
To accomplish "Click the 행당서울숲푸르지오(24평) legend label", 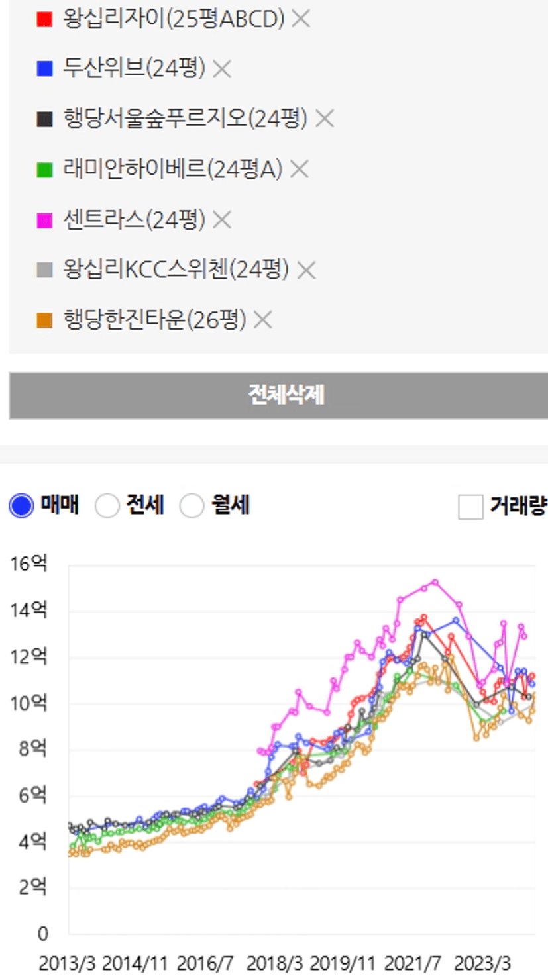I will [186, 119].
